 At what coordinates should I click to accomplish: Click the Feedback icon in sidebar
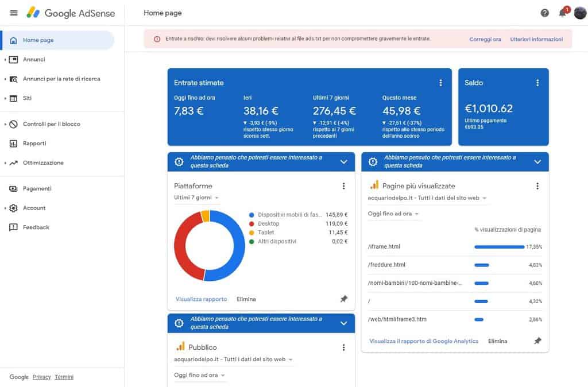click(x=14, y=227)
